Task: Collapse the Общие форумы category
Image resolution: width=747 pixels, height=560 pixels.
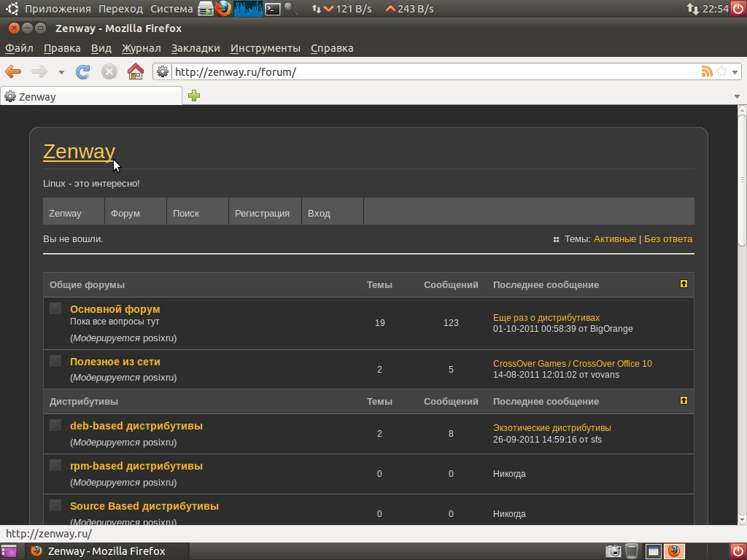Action: [x=684, y=284]
